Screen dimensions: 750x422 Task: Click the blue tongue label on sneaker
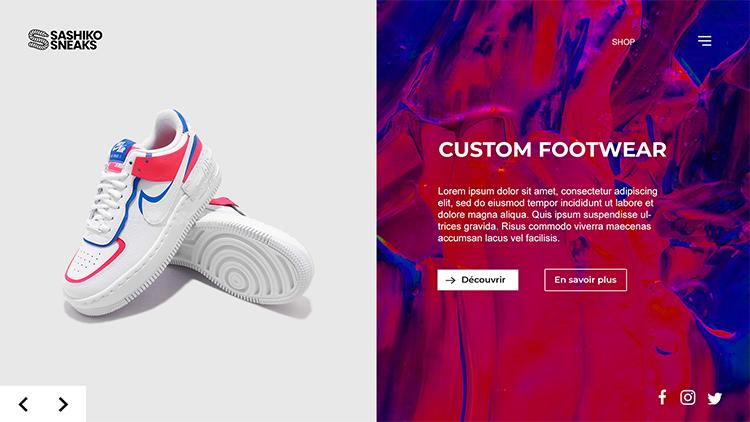[121, 150]
